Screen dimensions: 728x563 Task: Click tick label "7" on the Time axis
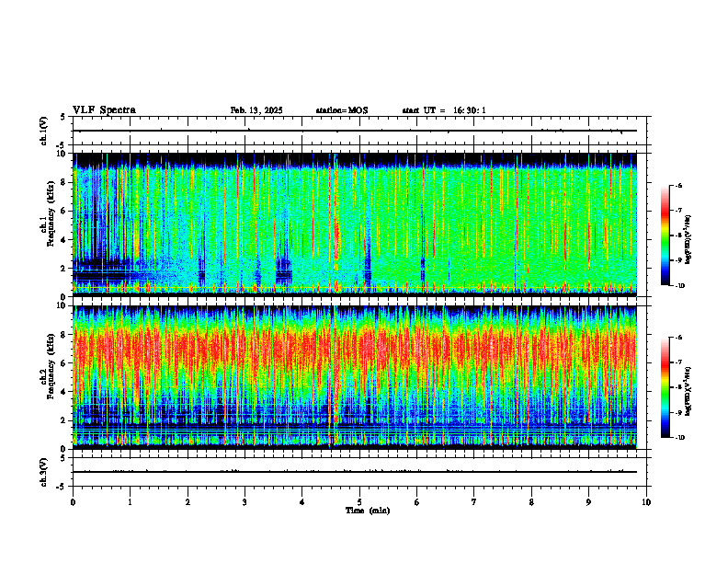(x=474, y=502)
